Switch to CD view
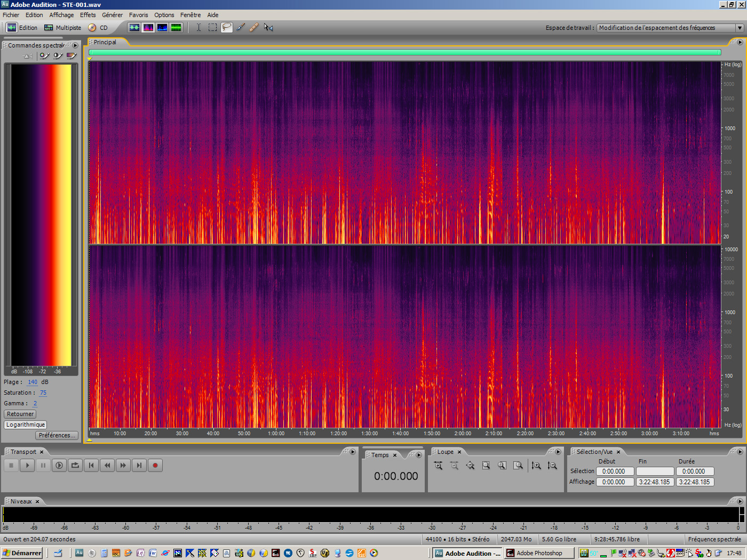The height and width of the screenshot is (560, 747). (98, 28)
